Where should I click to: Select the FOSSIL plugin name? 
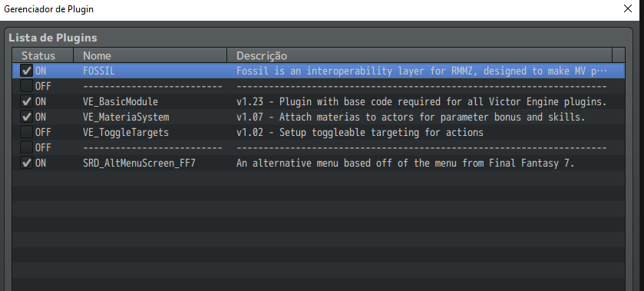[98, 71]
